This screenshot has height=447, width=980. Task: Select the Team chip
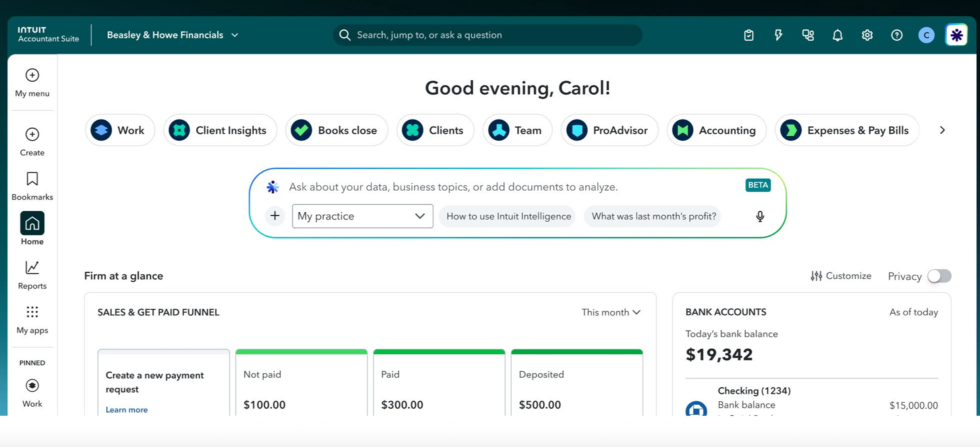(517, 131)
